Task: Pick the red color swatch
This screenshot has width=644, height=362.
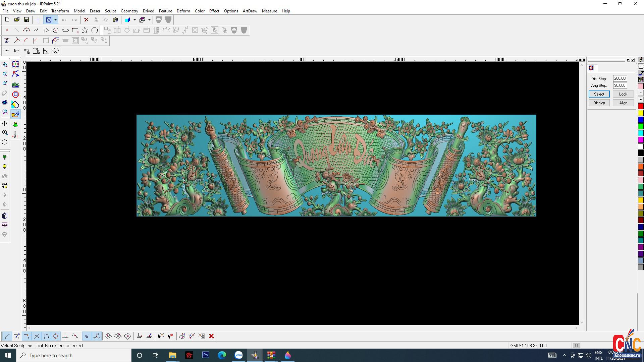Action: pos(641,106)
